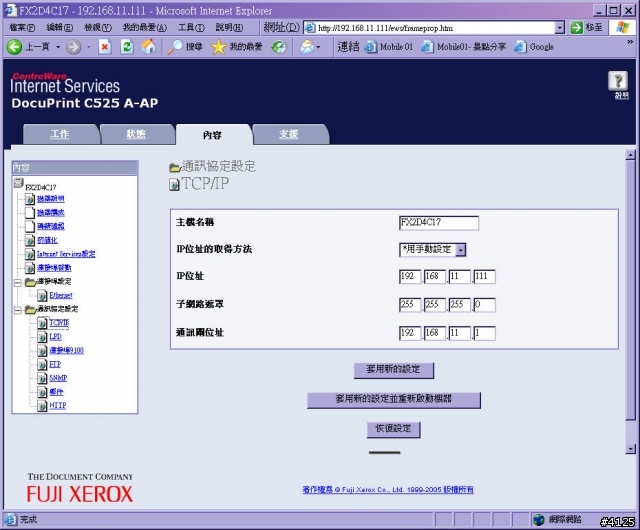Click the printer icon beside FX2D4C17 in tree
The width and height of the screenshot is (640, 530).
pyautogui.click(x=18, y=183)
